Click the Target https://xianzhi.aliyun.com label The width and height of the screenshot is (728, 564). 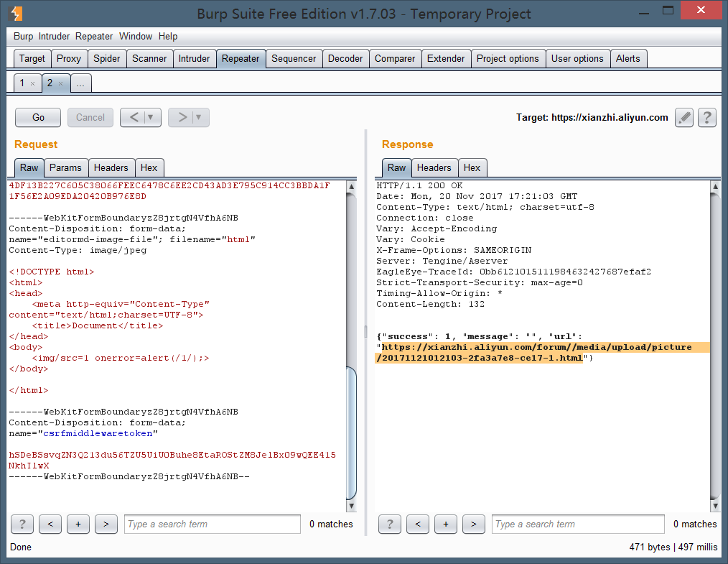tap(592, 118)
